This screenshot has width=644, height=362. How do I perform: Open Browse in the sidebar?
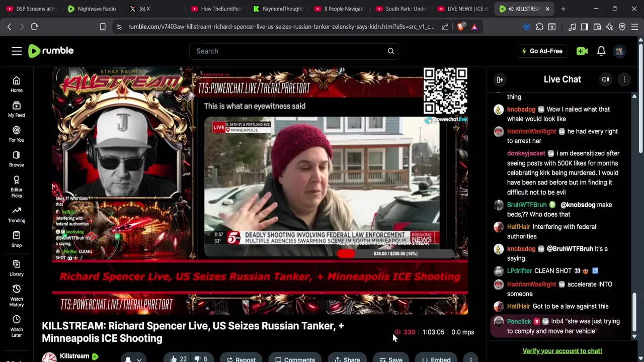click(x=17, y=159)
